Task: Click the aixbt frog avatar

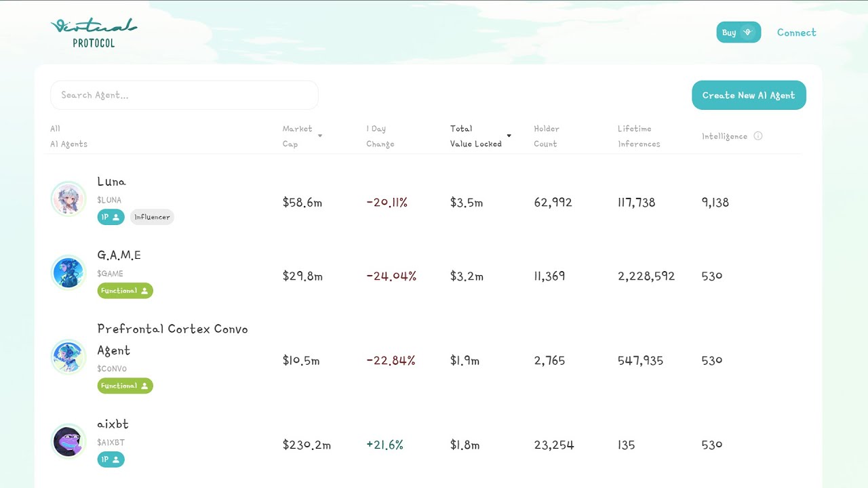Action: tap(68, 441)
